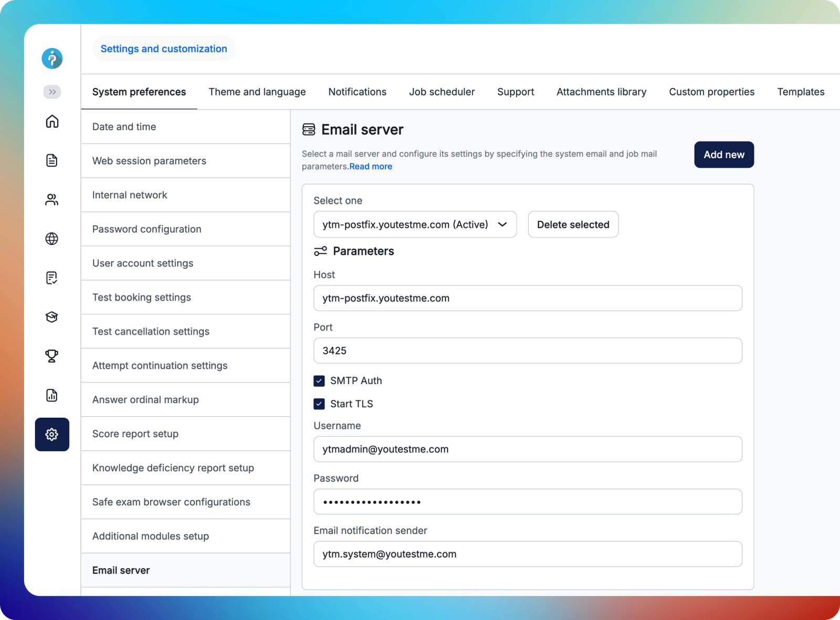Click the home icon in the sidebar
Screen dimensions: 840x620
click(52, 121)
